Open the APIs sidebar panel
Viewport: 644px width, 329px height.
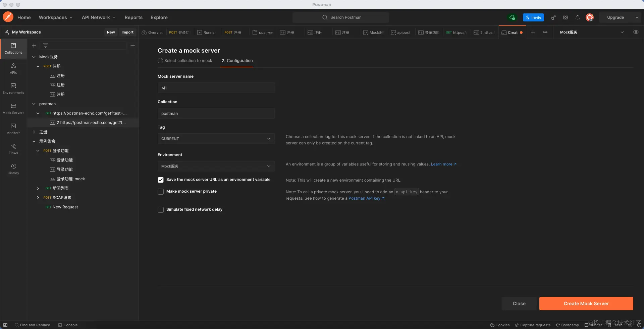click(13, 69)
